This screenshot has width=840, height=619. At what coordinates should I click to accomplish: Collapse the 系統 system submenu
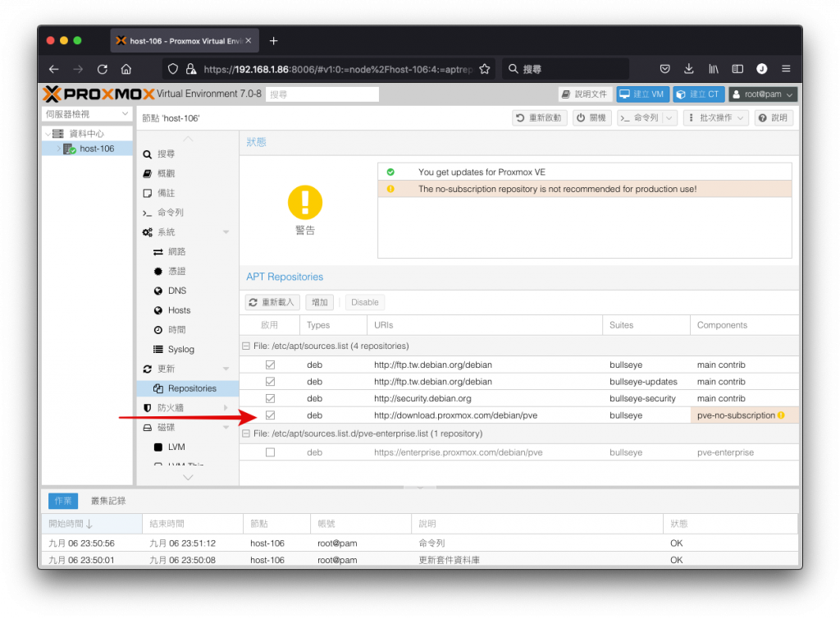[226, 232]
